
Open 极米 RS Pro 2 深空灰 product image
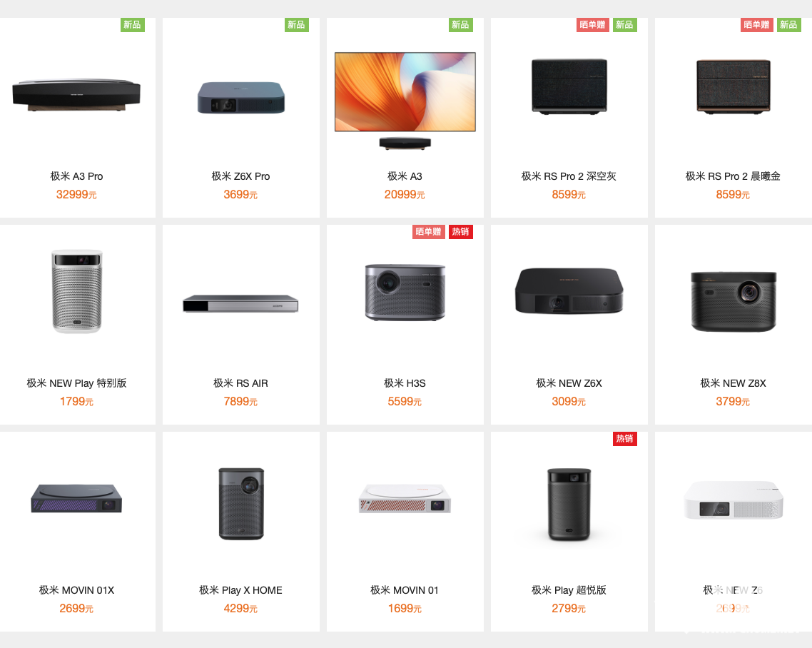tap(569, 86)
